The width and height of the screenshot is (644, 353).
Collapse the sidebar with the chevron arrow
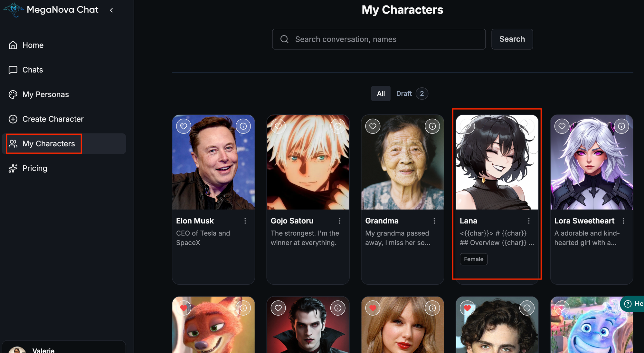coord(111,10)
